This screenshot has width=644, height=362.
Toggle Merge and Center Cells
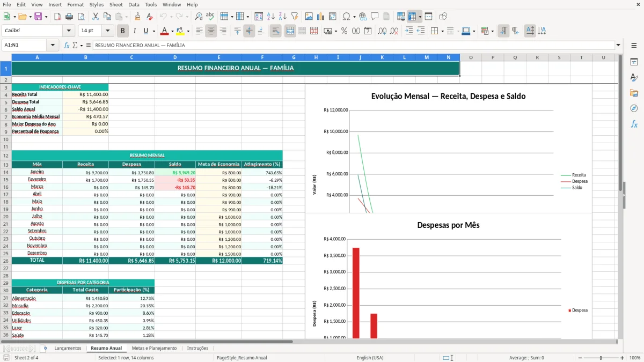click(x=290, y=31)
